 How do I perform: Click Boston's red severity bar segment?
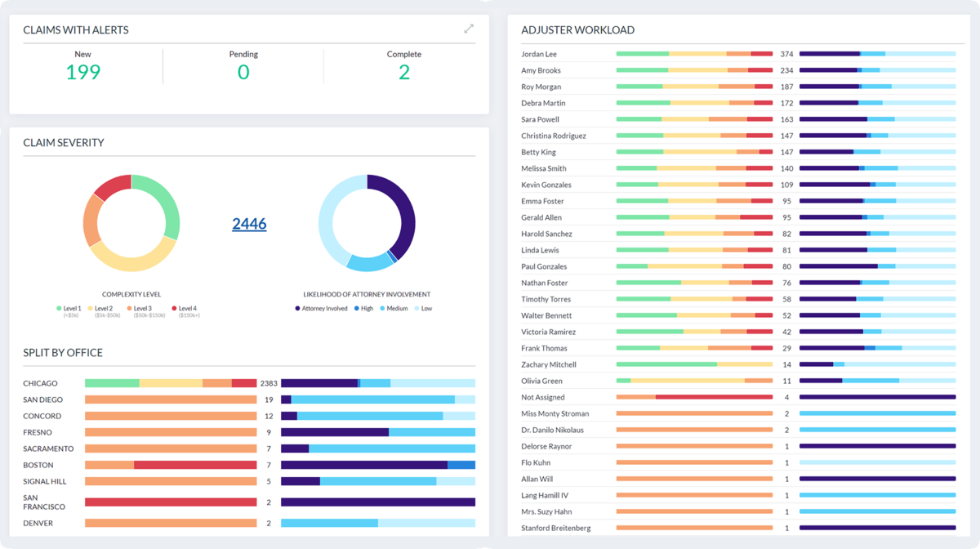coord(195,465)
